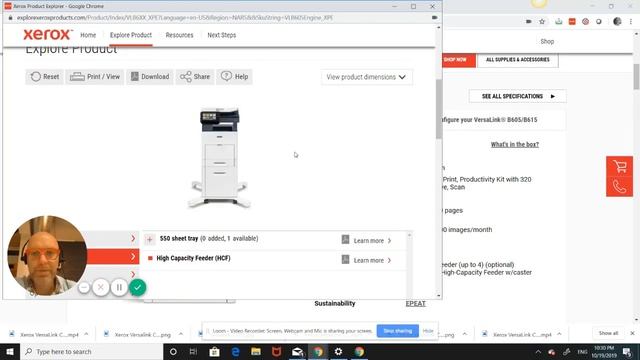Add 550 sheet tray with plus icon
This screenshot has height=360, width=640.
click(149, 240)
